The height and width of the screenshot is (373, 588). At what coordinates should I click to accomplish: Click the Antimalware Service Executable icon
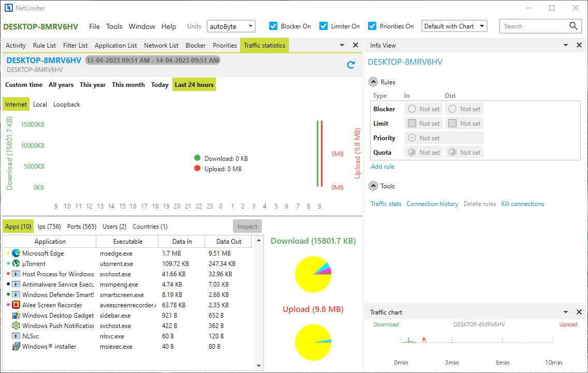click(x=16, y=284)
